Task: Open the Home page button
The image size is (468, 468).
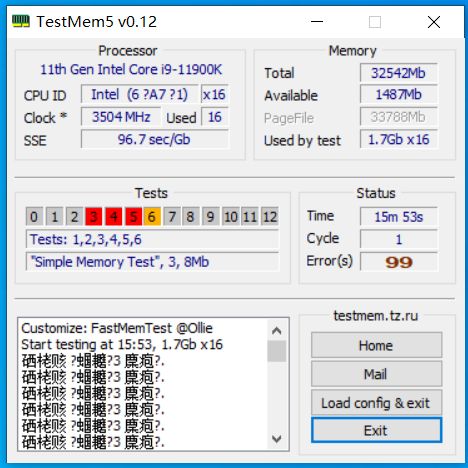Action: (x=376, y=345)
